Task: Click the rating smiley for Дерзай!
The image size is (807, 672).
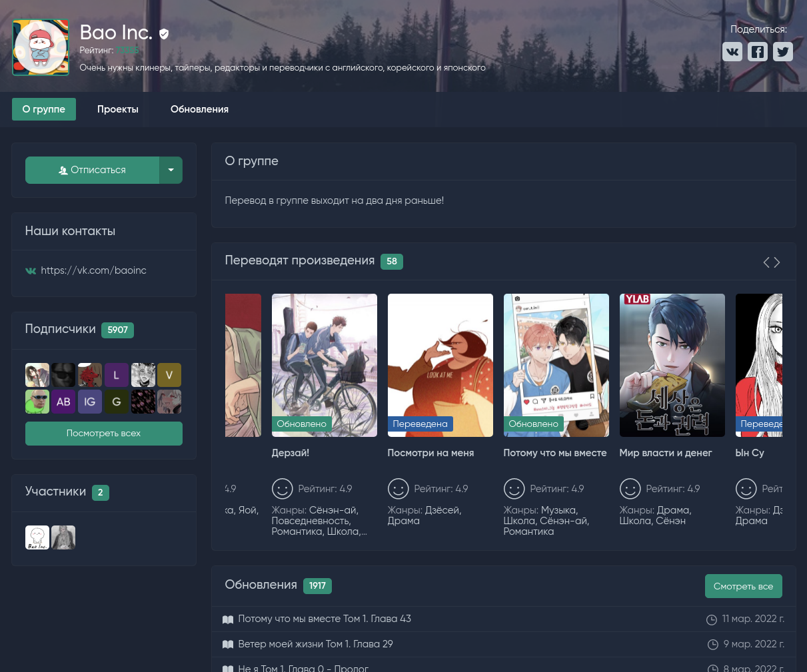Action: pyautogui.click(x=283, y=489)
